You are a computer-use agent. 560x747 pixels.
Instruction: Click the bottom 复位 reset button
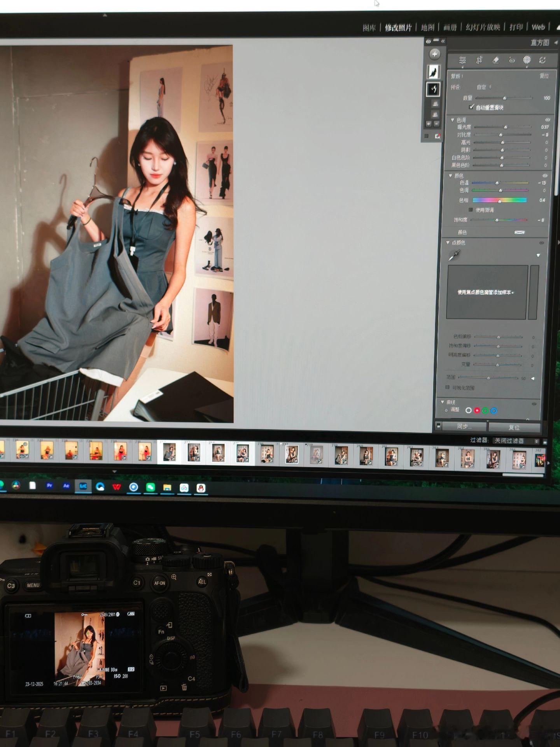pos(514,427)
